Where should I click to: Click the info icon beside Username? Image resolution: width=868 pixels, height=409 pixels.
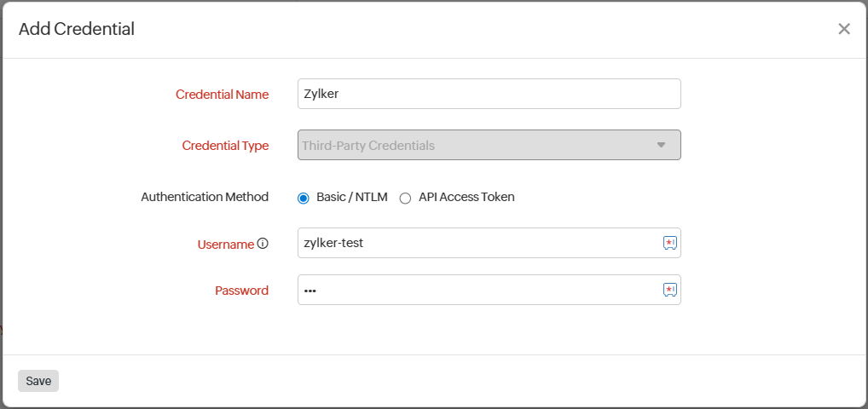click(x=263, y=244)
